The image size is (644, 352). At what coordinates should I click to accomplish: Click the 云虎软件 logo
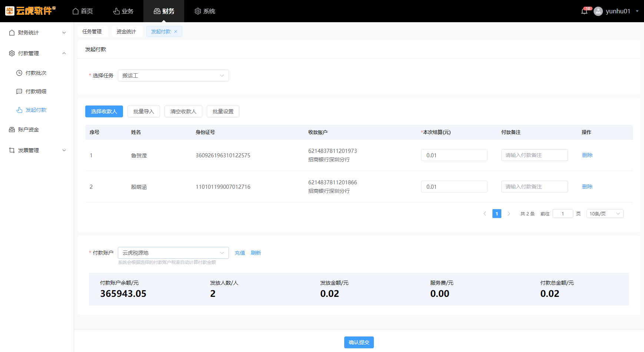[x=30, y=11]
